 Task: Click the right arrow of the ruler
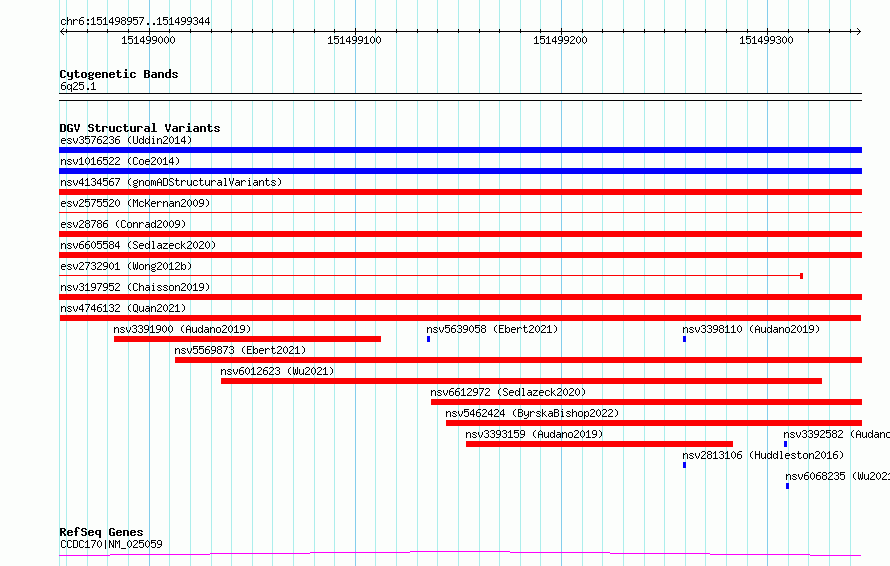[858, 31]
